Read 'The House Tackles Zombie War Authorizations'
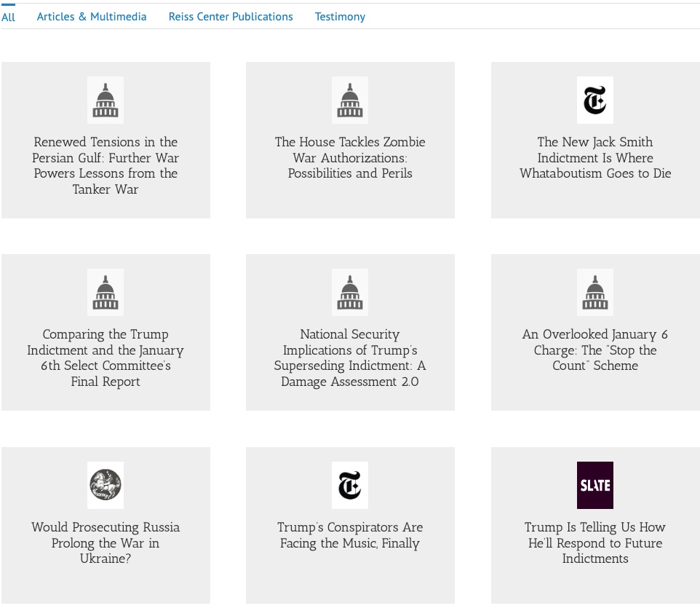700x608 pixels. [x=350, y=157]
